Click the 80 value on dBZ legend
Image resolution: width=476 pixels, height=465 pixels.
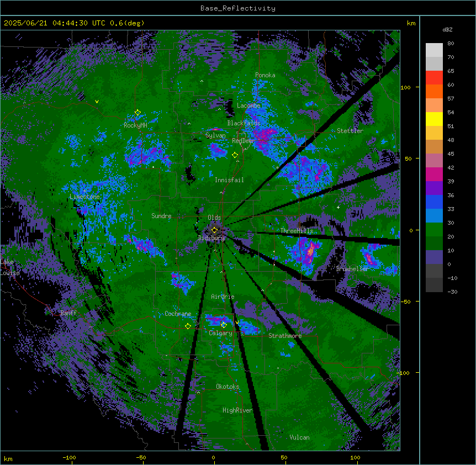point(451,44)
